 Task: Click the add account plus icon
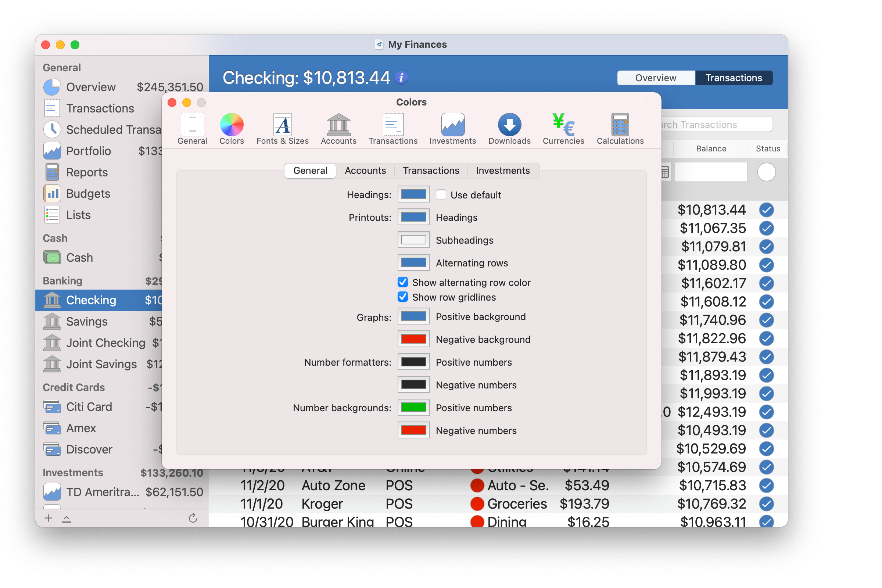(49, 518)
